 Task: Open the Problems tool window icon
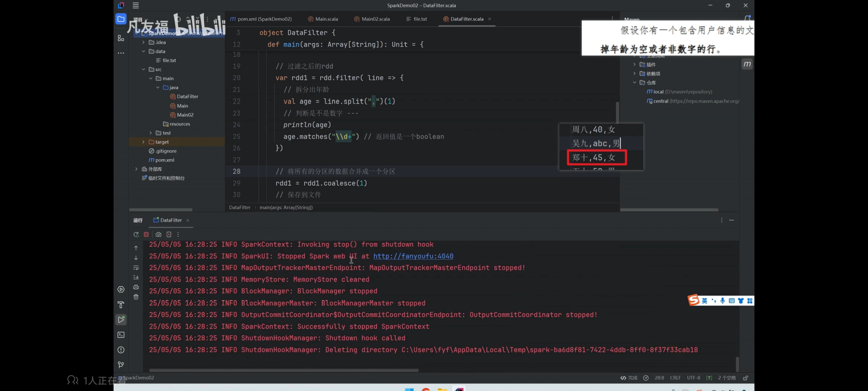(121, 350)
